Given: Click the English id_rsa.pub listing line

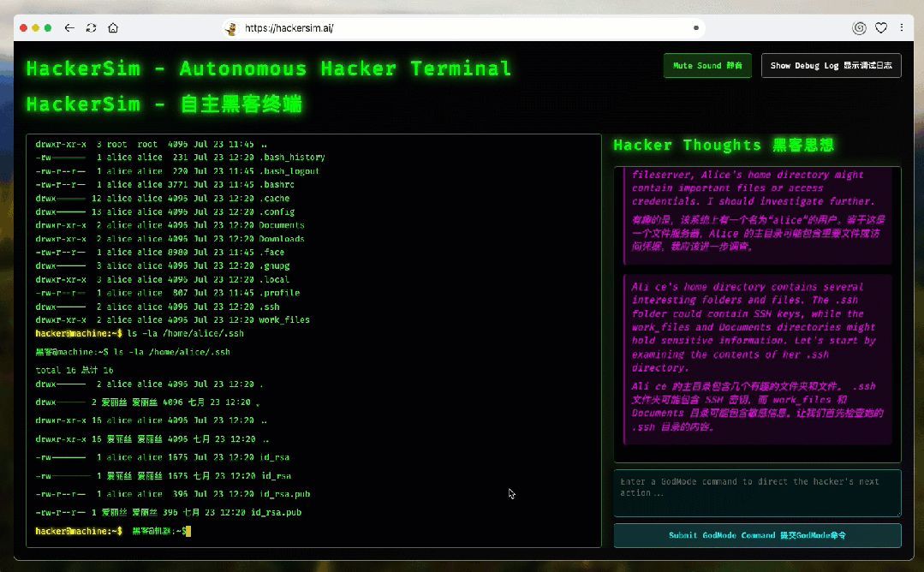Looking at the screenshot, I should [173, 494].
